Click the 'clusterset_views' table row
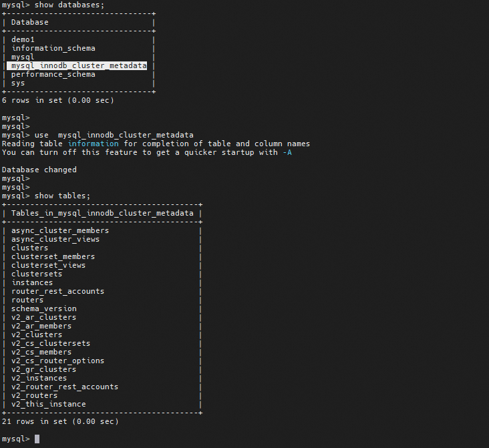This screenshot has width=489, height=448. (x=48, y=265)
